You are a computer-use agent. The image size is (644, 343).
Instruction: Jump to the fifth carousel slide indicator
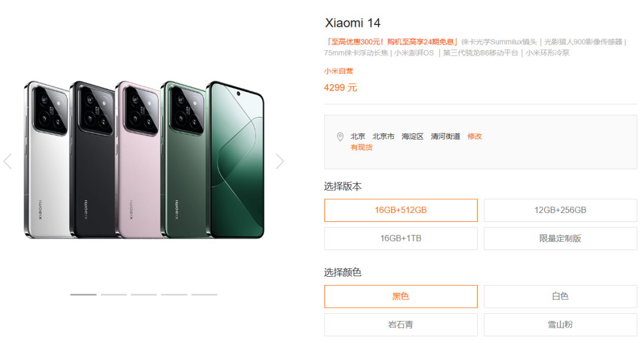click(x=204, y=295)
